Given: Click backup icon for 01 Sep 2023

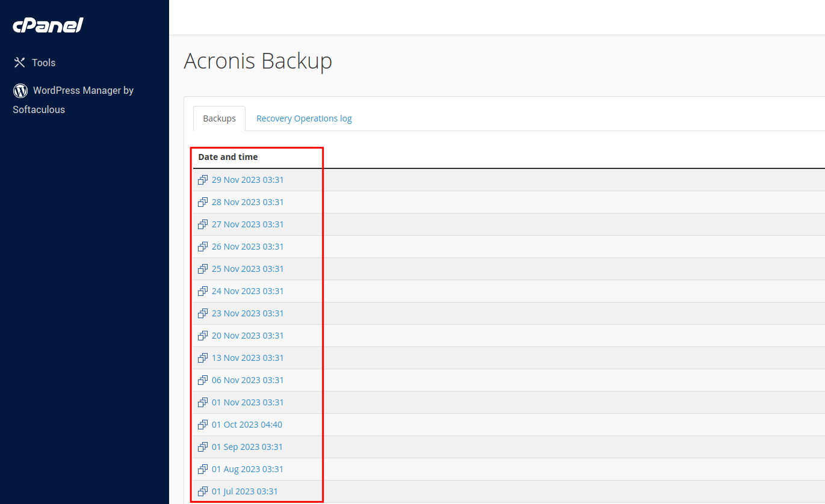Looking at the screenshot, I should (203, 447).
